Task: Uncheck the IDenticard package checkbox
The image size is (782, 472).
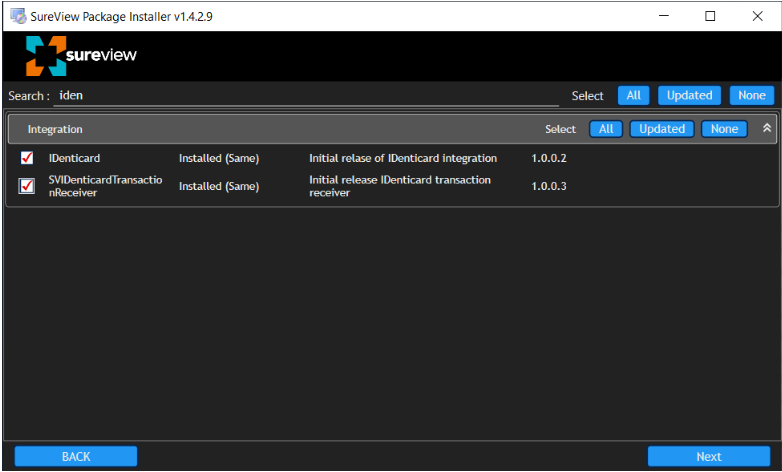Action: tap(27, 158)
